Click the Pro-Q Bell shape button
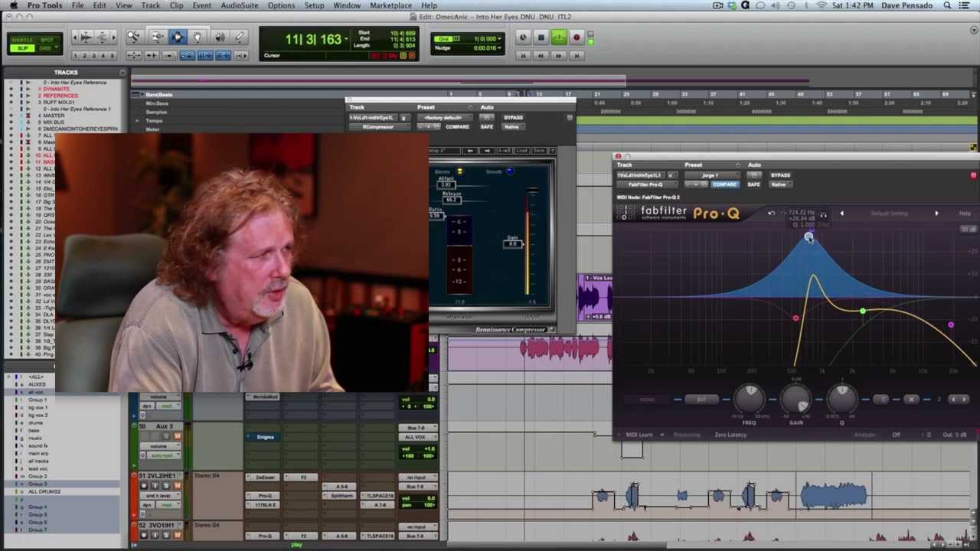The image size is (980, 551). pyautogui.click(x=701, y=399)
